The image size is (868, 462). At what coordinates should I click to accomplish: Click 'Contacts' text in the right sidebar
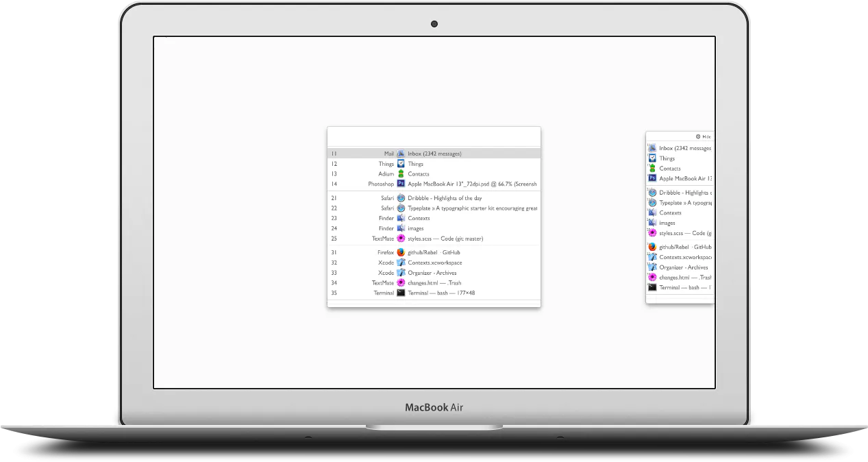click(670, 168)
